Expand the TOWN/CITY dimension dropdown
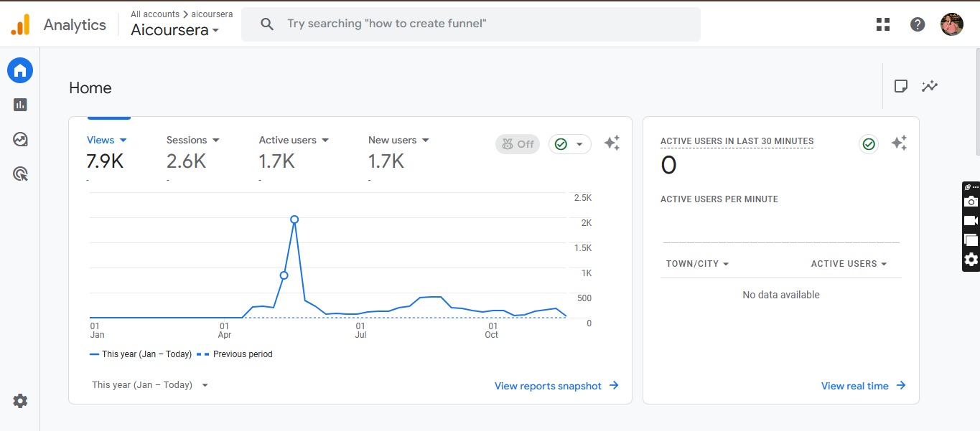The width and height of the screenshot is (980, 431). [697, 264]
